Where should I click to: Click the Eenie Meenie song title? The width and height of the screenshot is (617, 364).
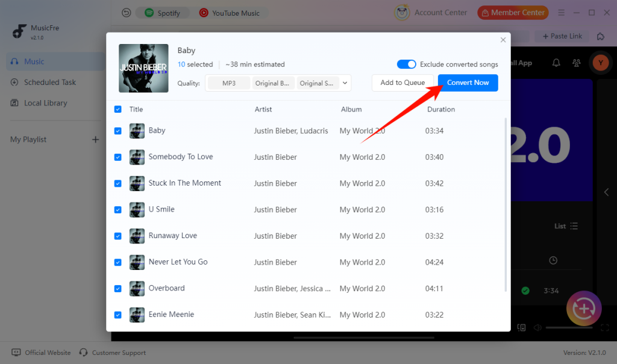point(171,315)
